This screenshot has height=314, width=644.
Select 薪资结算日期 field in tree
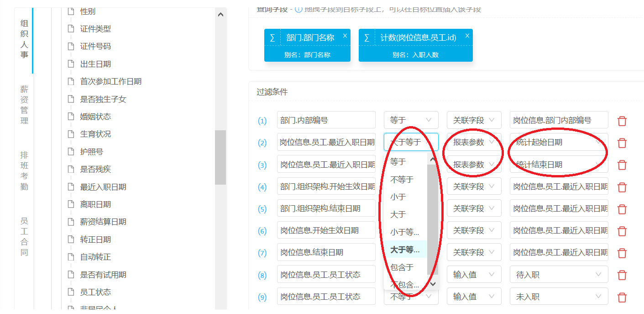click(103, 222)
